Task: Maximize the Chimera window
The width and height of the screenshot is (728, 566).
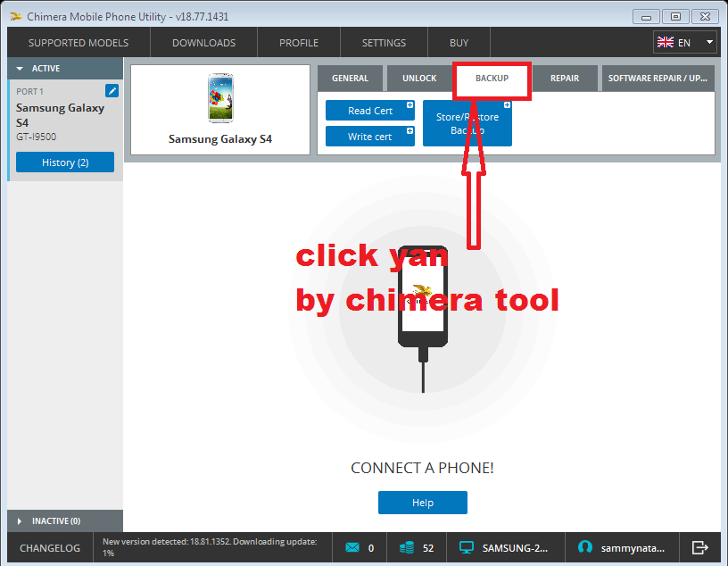Action: pos(675,17)
